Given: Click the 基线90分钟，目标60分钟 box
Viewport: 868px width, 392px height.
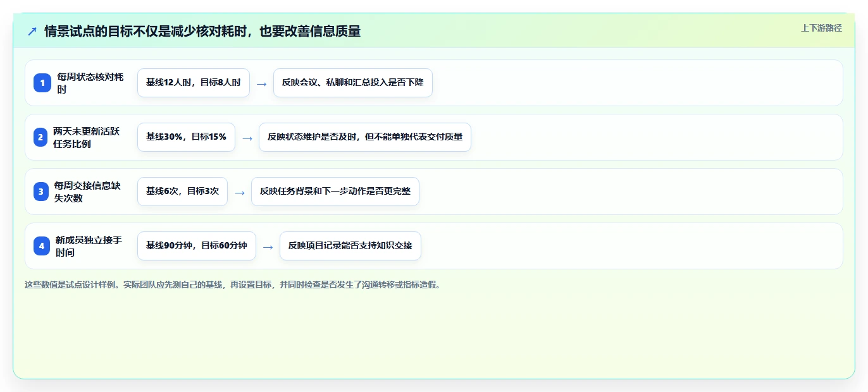Looking at the screenshot, I should pos(197,246).
